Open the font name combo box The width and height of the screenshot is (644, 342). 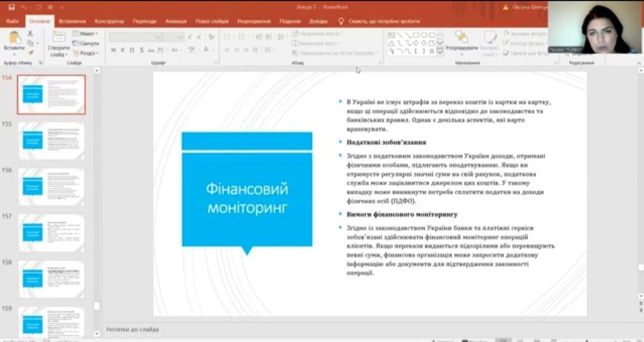click(135, 37)
